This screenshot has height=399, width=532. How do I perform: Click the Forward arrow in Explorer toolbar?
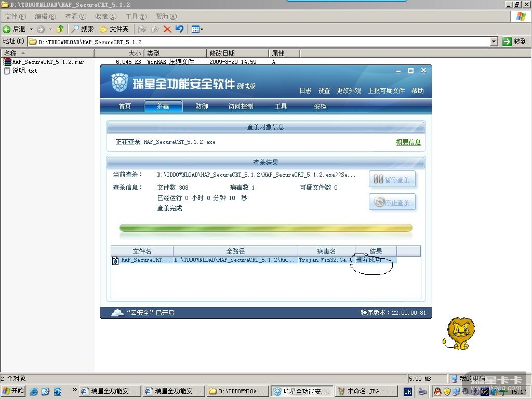click(41, 29)
